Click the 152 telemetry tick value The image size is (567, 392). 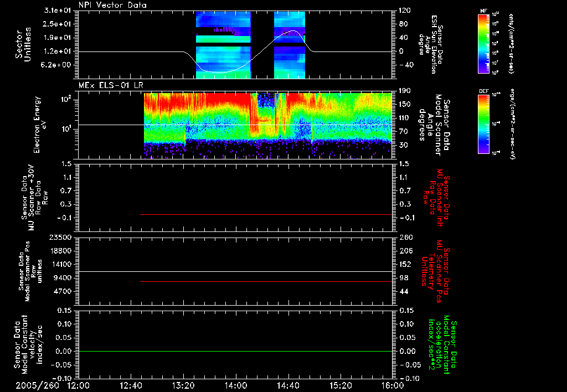(x=405, y=264)
